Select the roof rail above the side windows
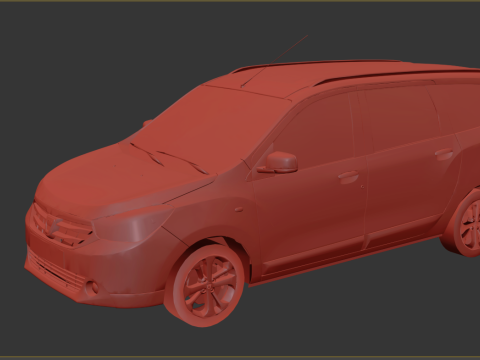480x360 pixels. tap(397, 76)
